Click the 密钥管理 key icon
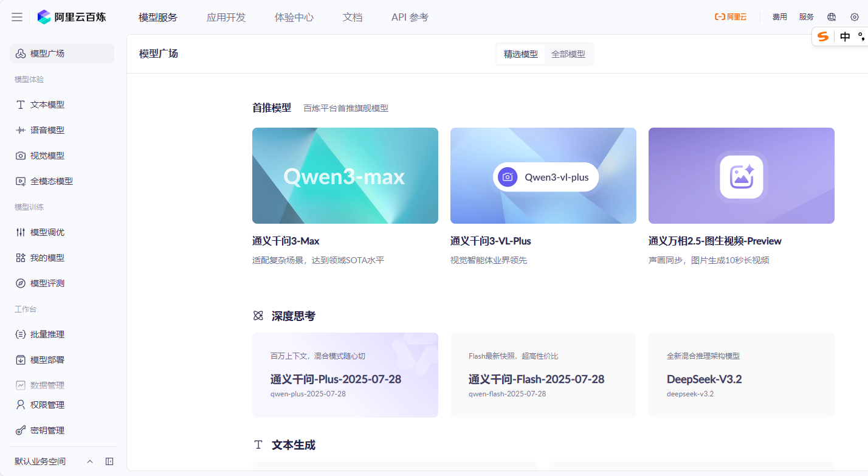Screen dimensions: 868x476 pyautogui.click(x=20, y=430)
